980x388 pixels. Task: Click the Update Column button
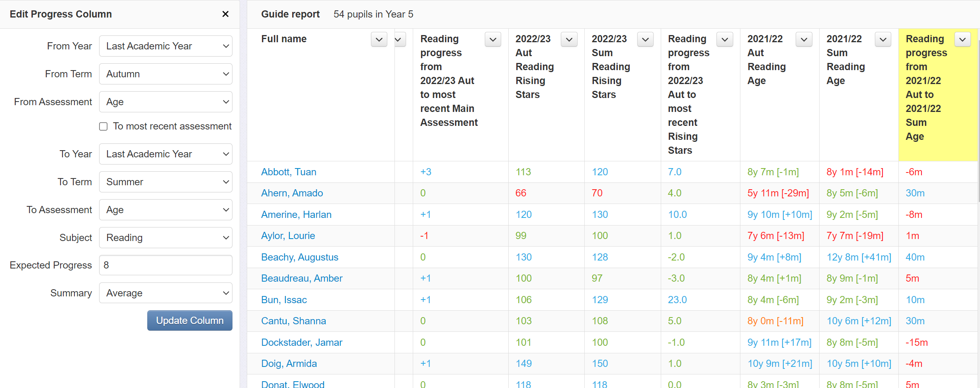tap(190, 321)
